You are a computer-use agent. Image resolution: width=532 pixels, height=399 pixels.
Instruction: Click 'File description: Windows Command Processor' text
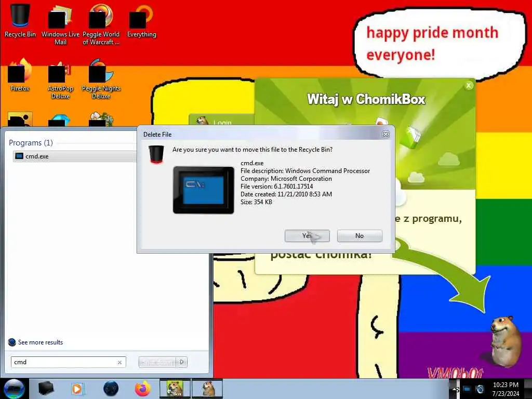coord(305,171)
